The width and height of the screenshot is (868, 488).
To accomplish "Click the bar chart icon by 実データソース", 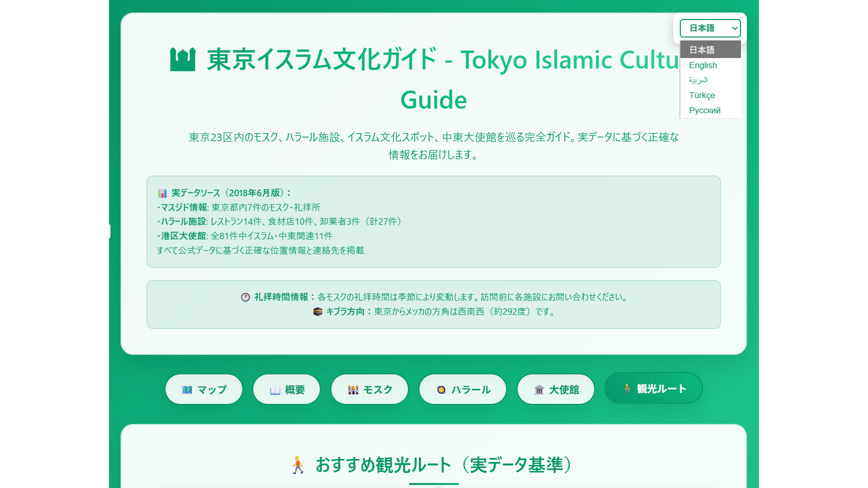I will 162,193.
